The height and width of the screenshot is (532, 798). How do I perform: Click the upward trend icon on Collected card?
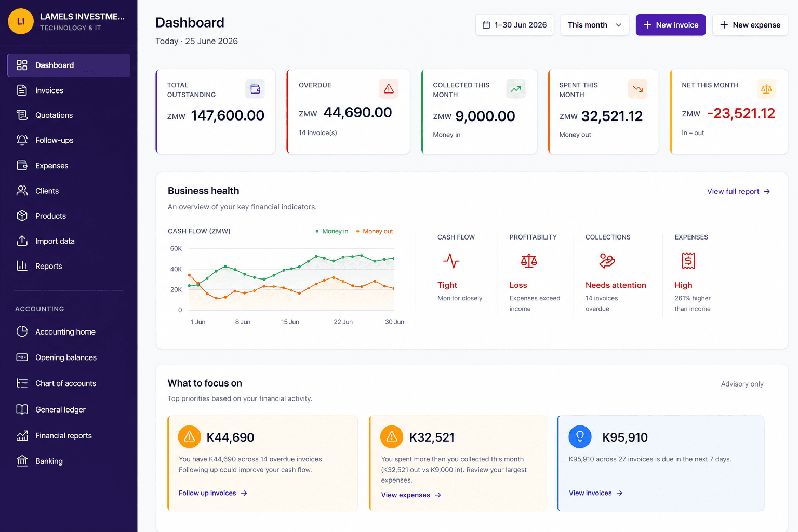516,89
